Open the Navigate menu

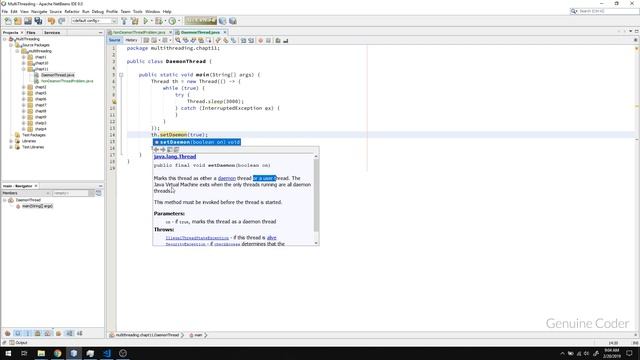[x=39, y=11]
